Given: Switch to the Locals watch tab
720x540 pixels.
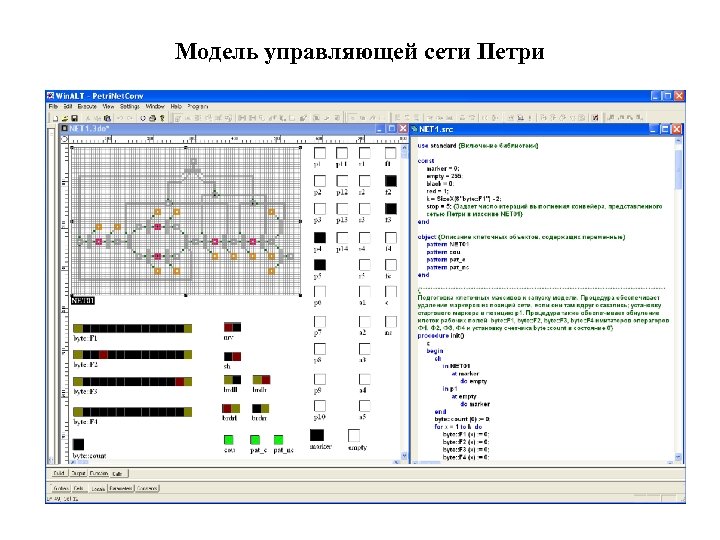Looking at the screenshot, I should pos(97,488).
